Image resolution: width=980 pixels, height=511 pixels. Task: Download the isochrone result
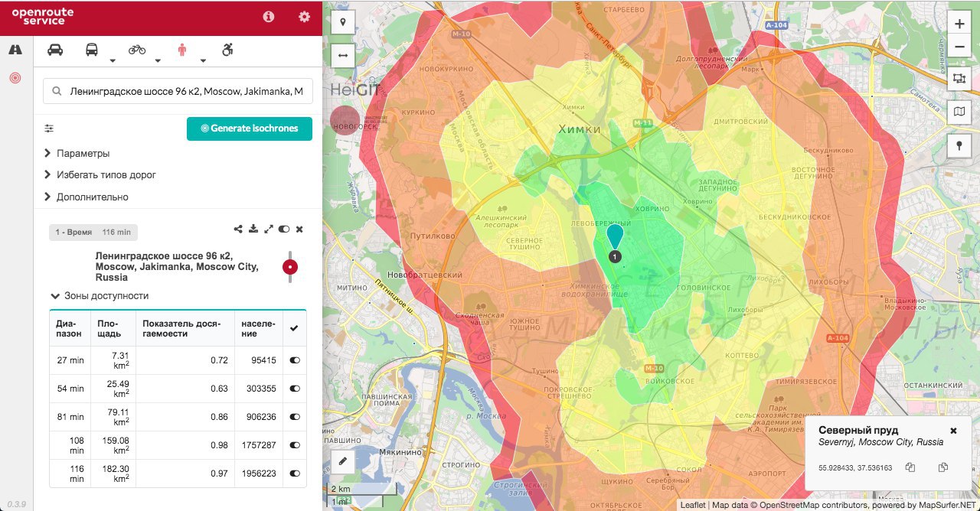click(253, 229)
